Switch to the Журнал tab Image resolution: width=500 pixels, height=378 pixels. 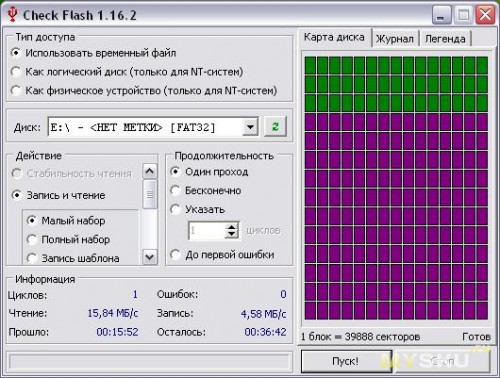point(395,39)
